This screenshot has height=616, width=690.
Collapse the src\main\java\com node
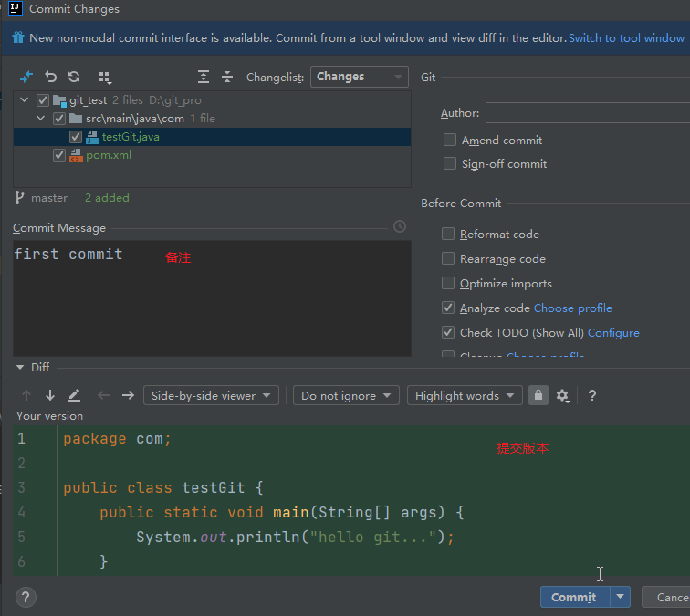[x=40, y=119]
